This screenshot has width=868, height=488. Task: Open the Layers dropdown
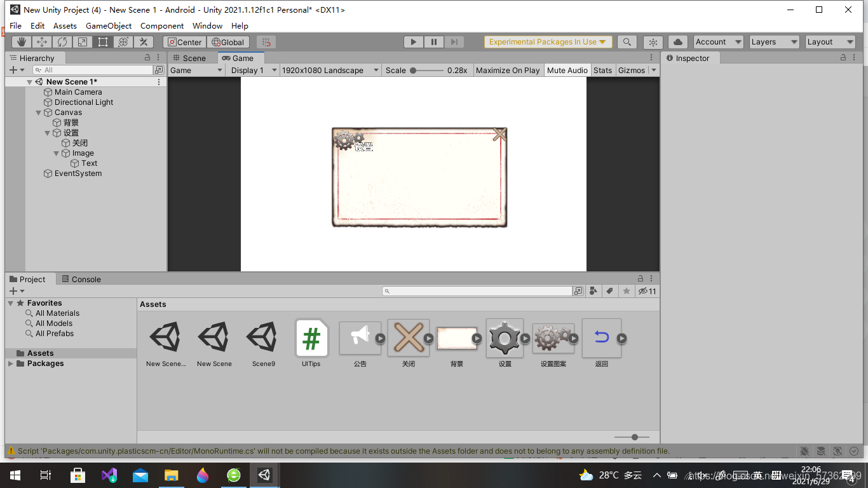coord(774,42)
